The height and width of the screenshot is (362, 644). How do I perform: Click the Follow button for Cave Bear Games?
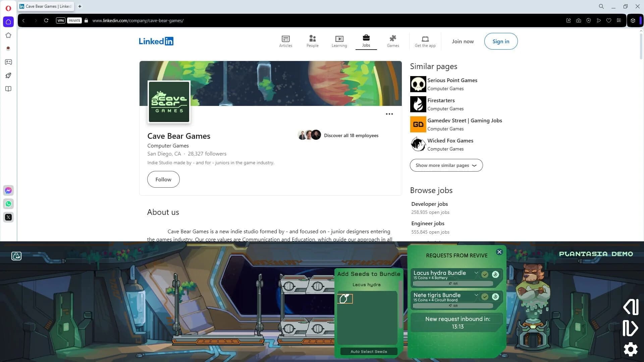pos(163,179)
